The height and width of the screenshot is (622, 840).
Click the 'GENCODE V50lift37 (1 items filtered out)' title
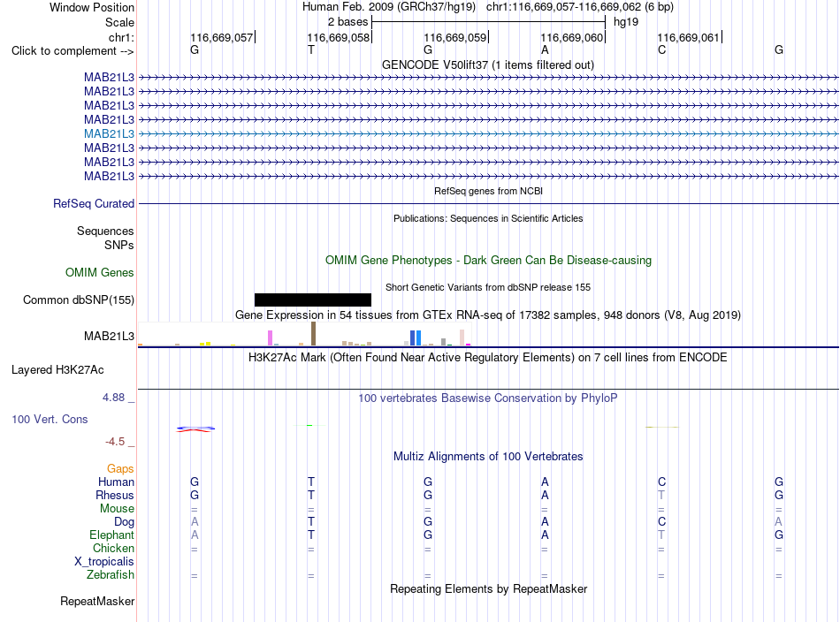coord(488,64)
